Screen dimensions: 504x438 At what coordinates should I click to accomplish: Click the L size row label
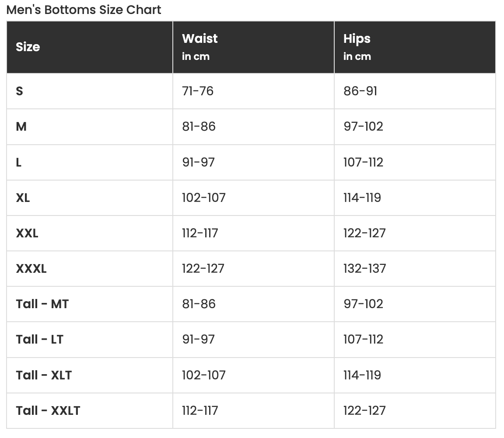(x=19, y=162)
